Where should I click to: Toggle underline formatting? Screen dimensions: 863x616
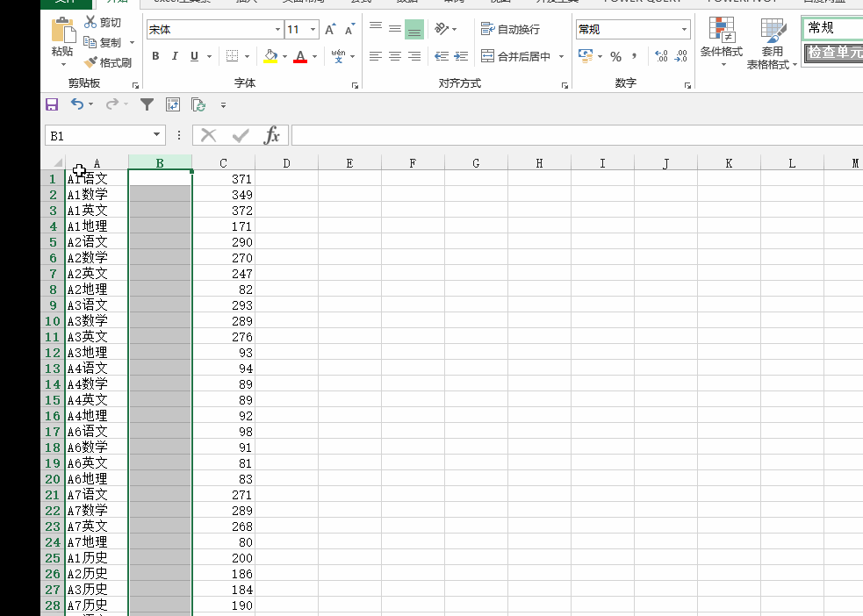194,56
